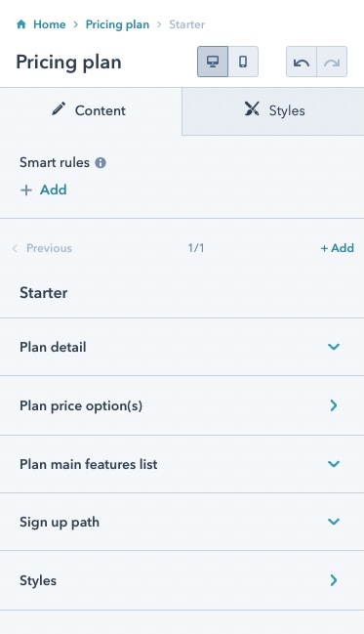Add a new smart rule
Viewport: 364px width, 634px height.
pyautogui.click(x=44, y=190)
